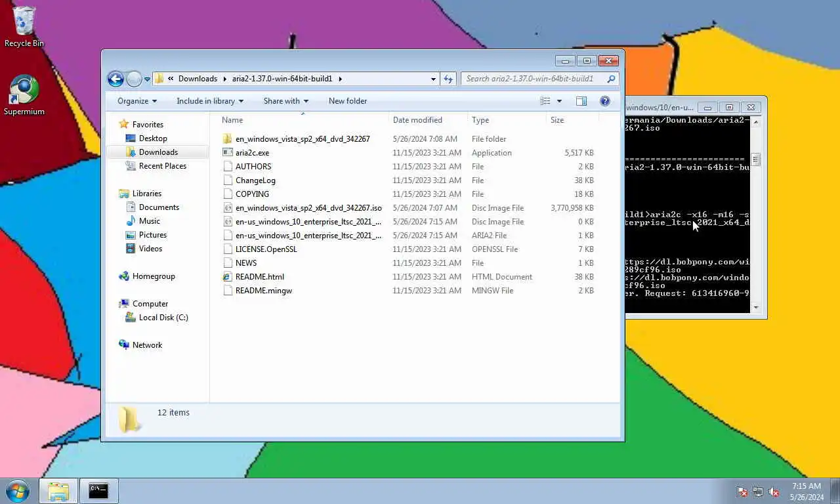Expand the address bar history dropdown
Viewport: 840px width, 504px height.
pyautogui.click(x=433, y=79)
